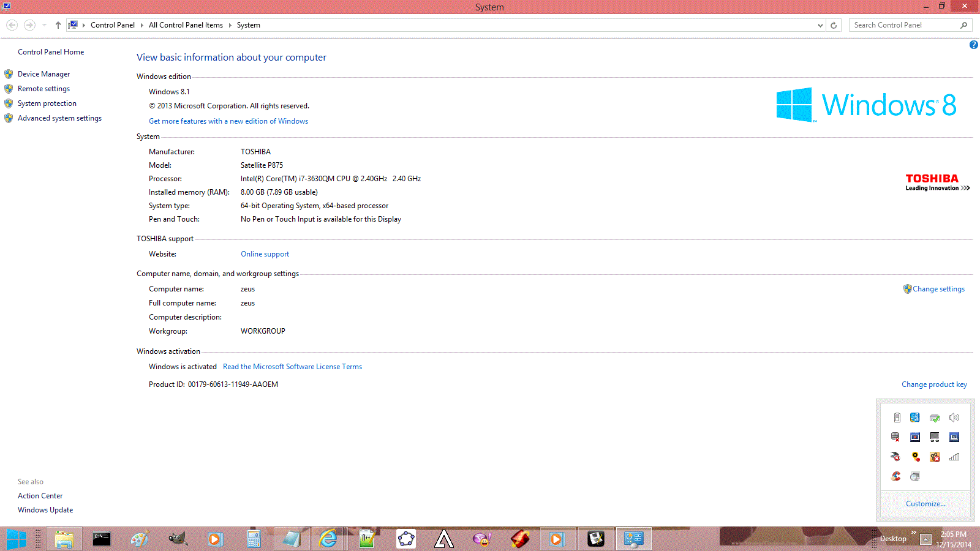Go to Control Panel Home
The image size is (980, 551).
(x=51, y=52)
